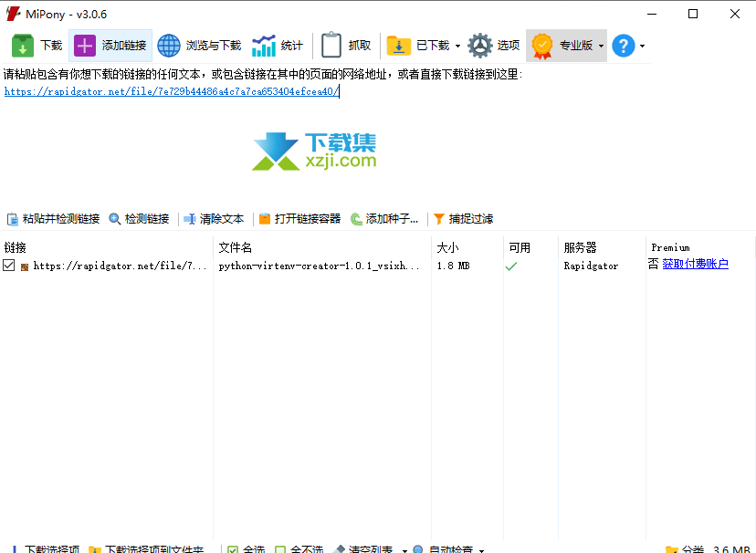Click the green available checkmark in 可用 column
This screenshot has height=553, width=756.
[511, 266]
